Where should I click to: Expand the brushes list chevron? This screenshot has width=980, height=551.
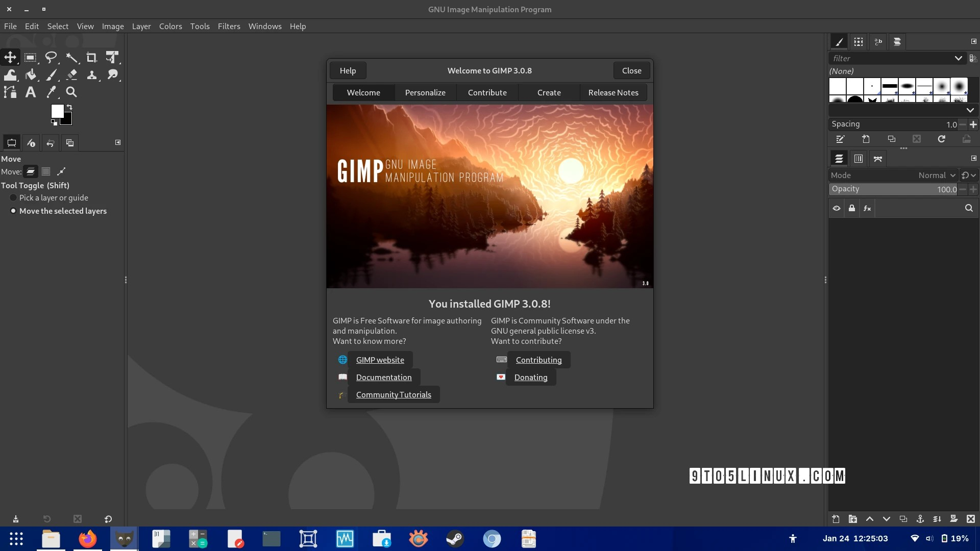coord(970,110)
